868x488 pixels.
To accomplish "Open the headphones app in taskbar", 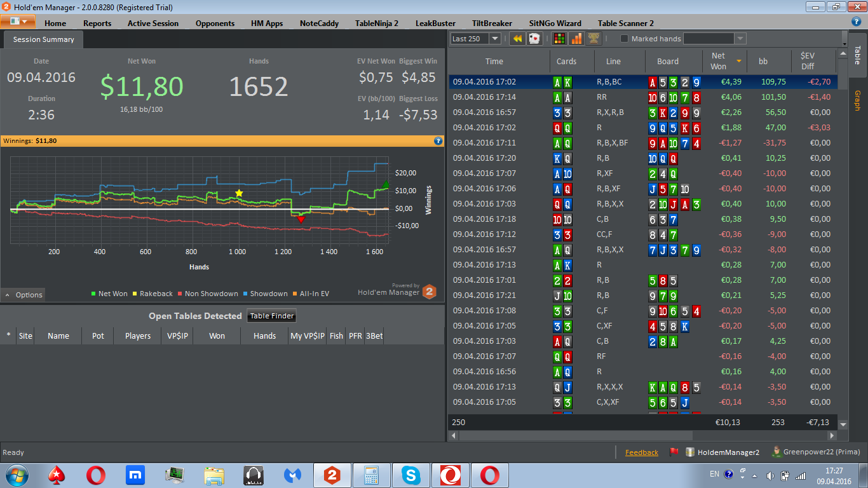I will tap(254, 475).
